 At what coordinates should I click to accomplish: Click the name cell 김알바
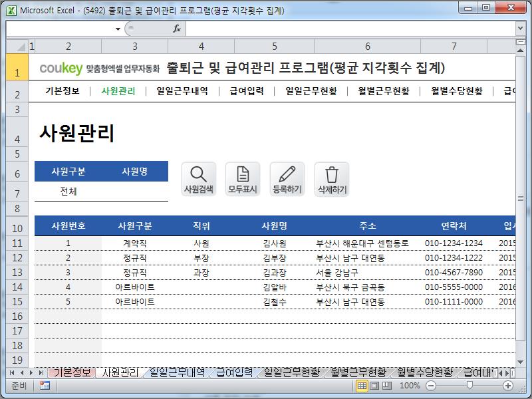tap(275, 287)
